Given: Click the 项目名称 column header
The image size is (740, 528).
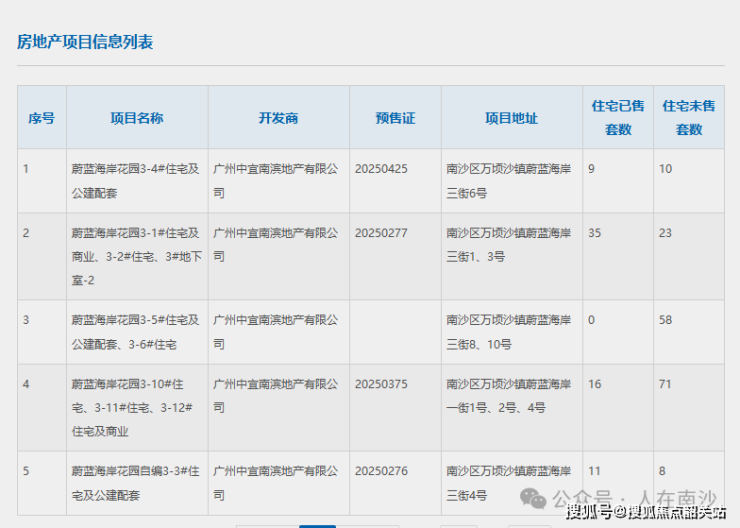Looking at the screenshot, I should pyautogui.click(x=137, y=118).
